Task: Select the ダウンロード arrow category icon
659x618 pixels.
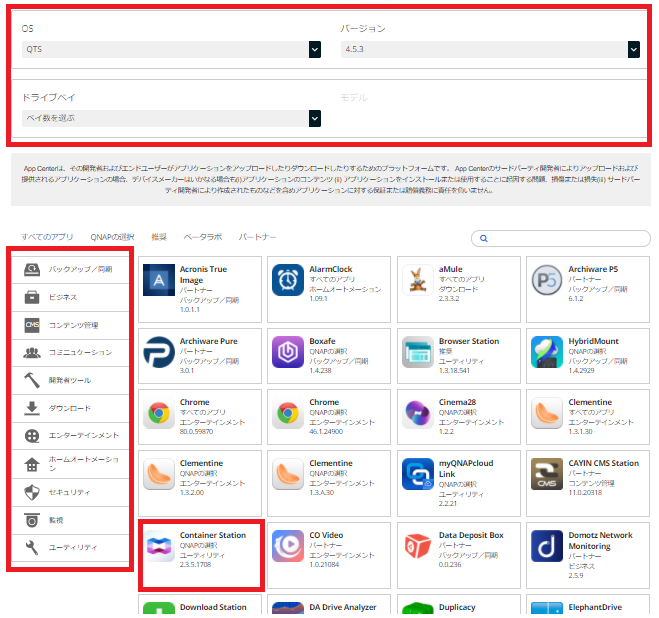Action: tap(32, 408)
